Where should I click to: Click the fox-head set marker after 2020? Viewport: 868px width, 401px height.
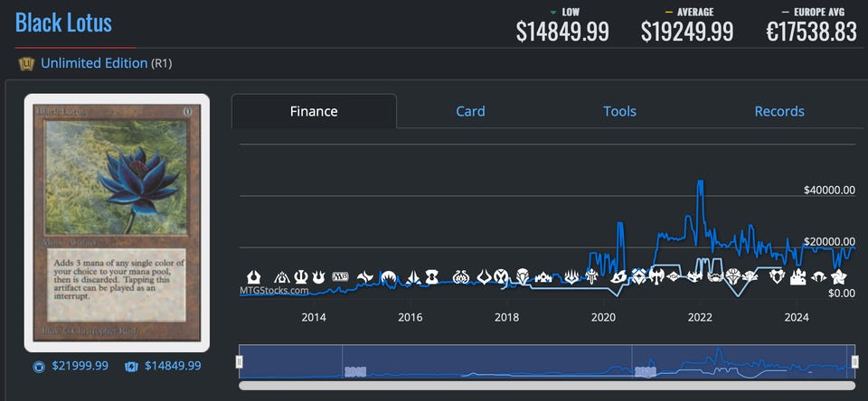coord(618,277)
